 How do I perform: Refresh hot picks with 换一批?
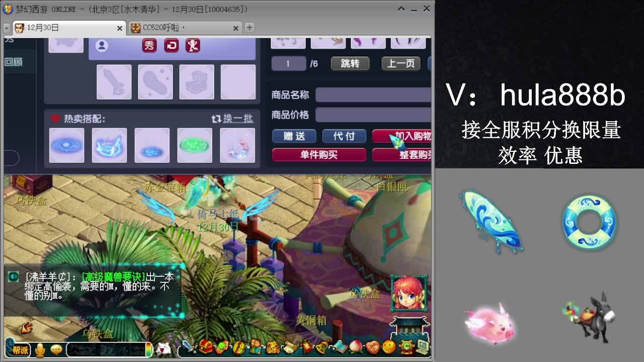tap(232, 119)
